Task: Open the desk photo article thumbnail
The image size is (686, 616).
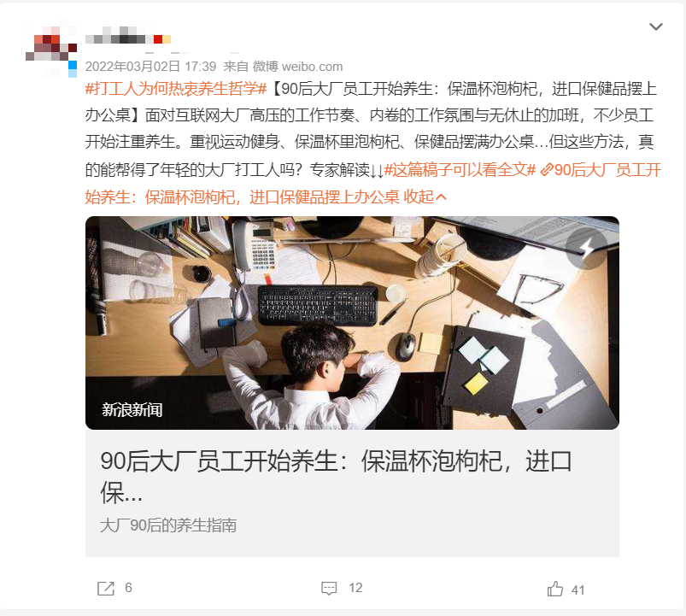Action: [x=352, y=322]
